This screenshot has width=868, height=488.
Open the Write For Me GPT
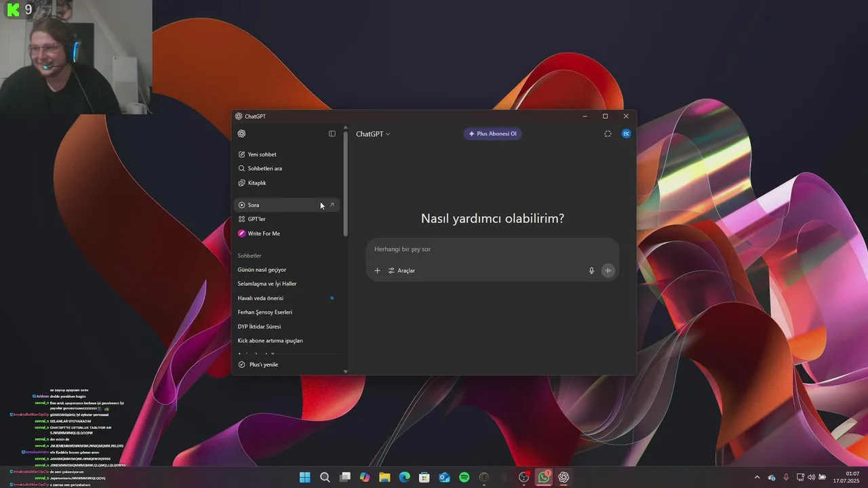tap(287, 233)
